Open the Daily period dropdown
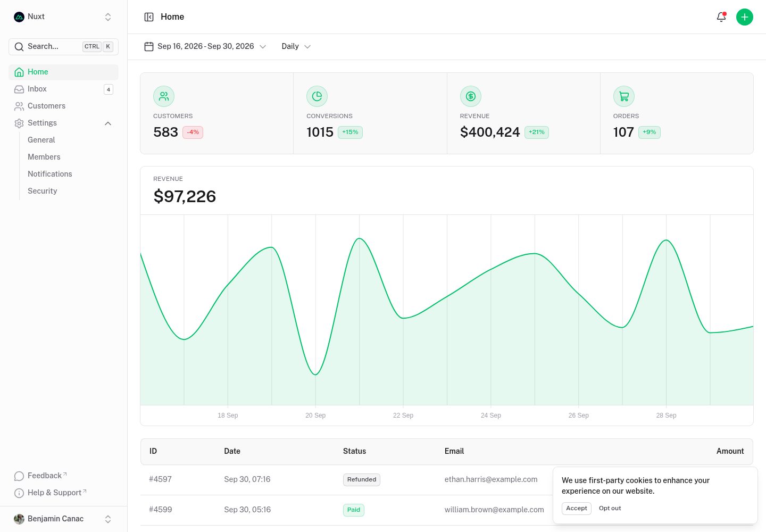This screenshot has width=766, height=532. [296, 47]
